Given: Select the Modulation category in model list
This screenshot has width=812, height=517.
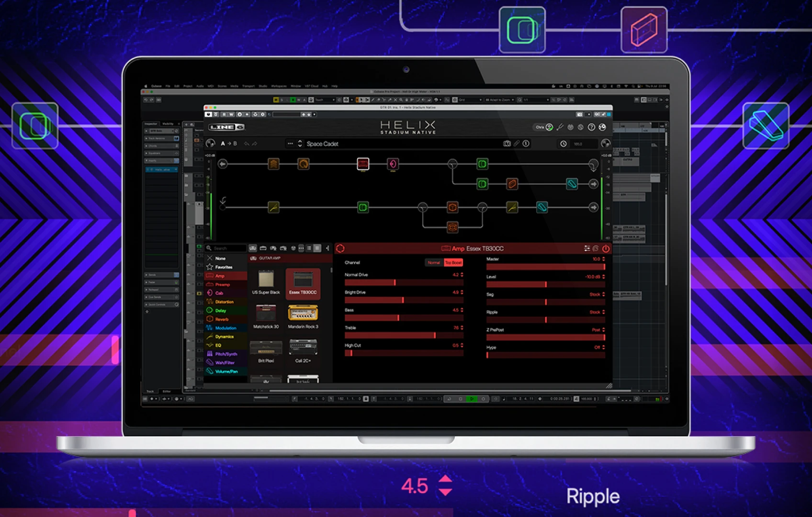Looking at the screenshot, I should (226, 328).
